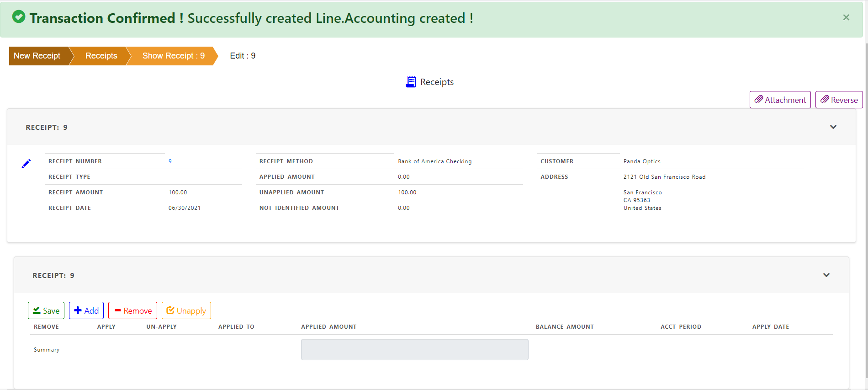Open the Attachment button
Viewport: 868px width, 390px height.
point(780,100)
